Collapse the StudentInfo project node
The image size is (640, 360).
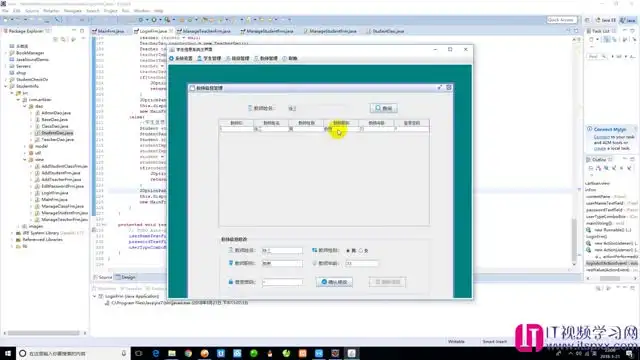[x=6, y=86]
